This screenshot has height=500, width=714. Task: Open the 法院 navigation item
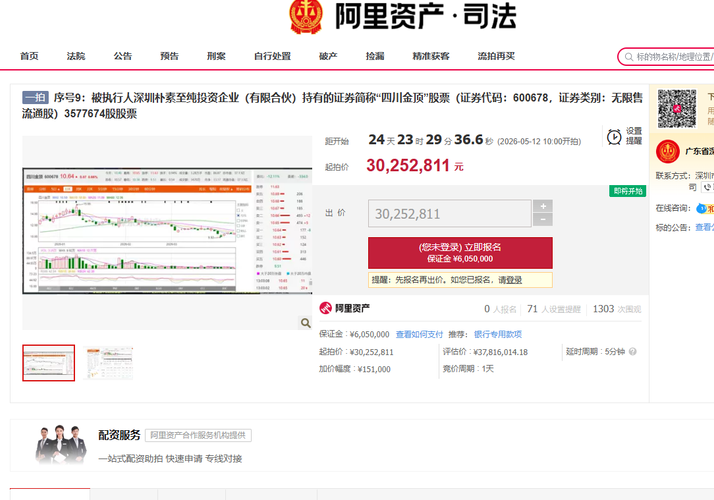click(x=76, y=56)
